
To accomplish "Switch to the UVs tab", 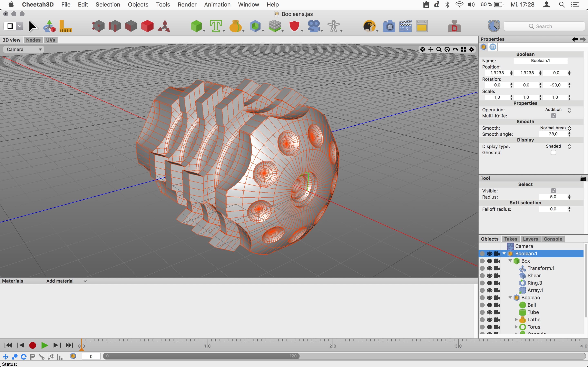I will pyautogui.click(x=51, y=40).
